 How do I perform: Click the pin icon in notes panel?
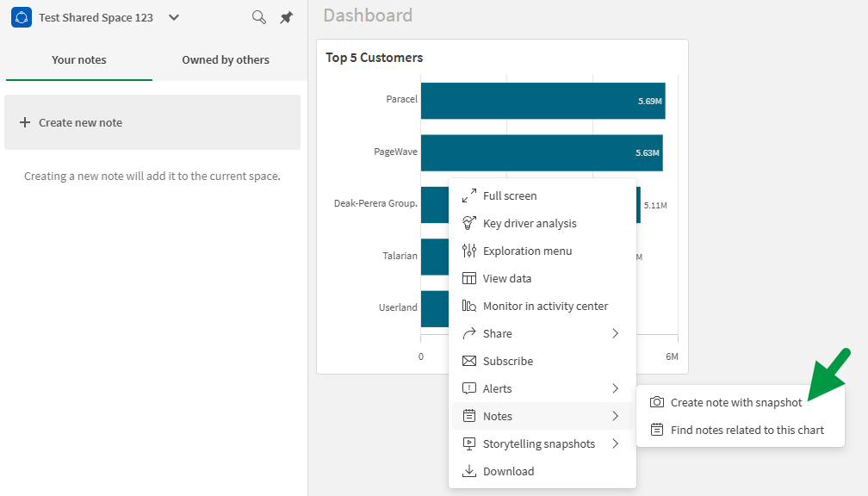(x=287, y=17)
